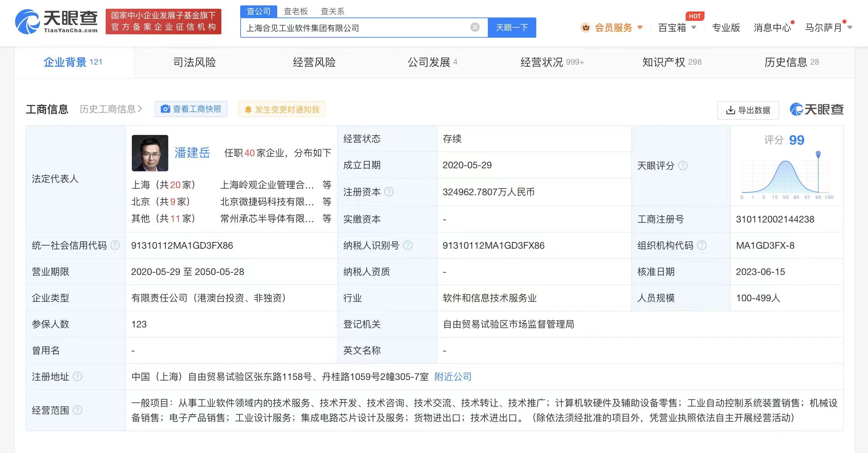This screenshot has width=868, height=453.
Task: Open the help icon next to 注册地址
Action: 77,377
